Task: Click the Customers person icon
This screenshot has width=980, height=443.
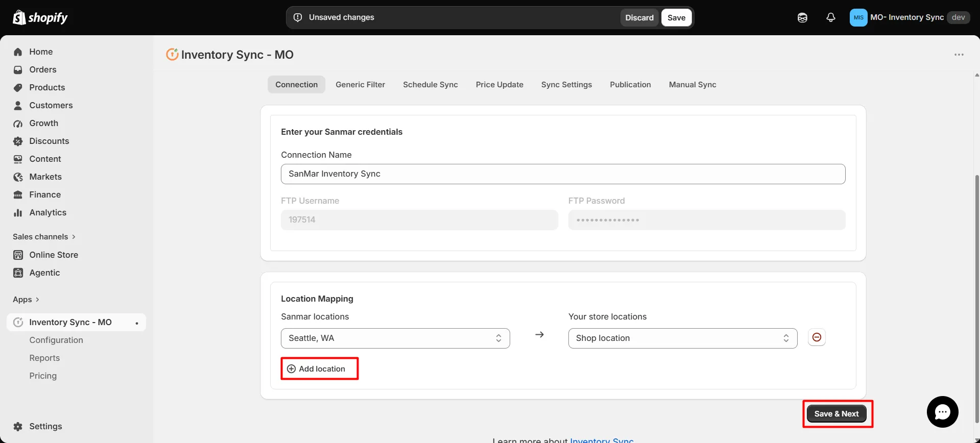Action: pos(18,105)
